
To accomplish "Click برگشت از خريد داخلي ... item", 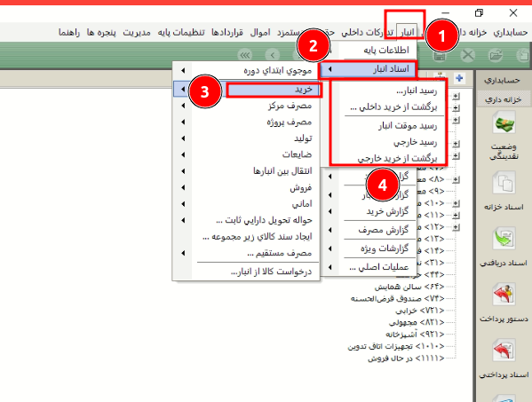I will tap(389, 107).
